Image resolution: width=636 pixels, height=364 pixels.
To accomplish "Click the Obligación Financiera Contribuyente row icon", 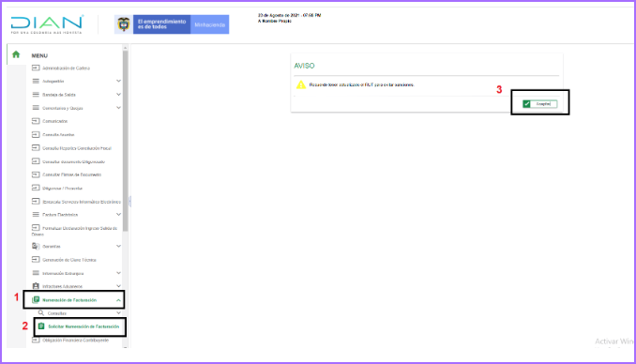I will coord(36,340).
